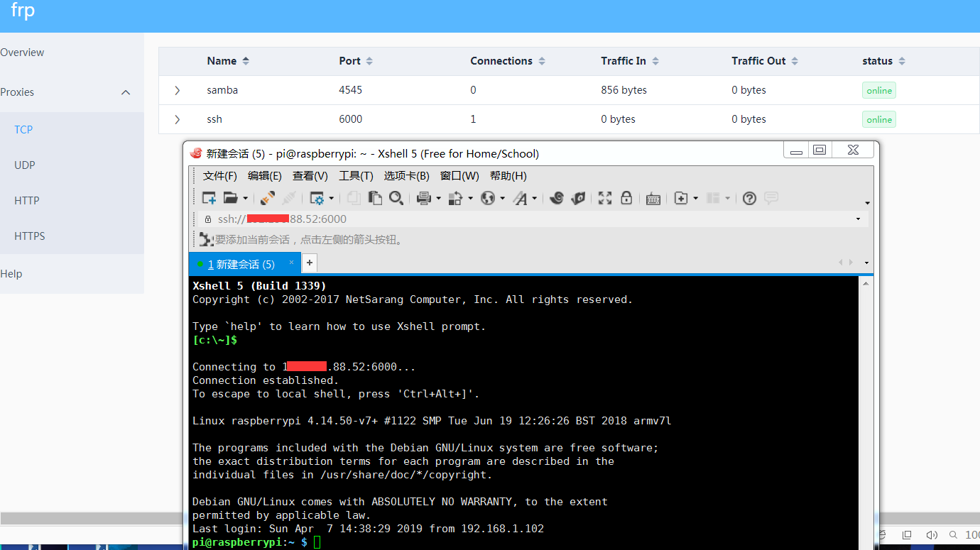Open the dropdown arrow beside Font icon
Viewport: 980px width, 550px height.
coord(534,199)
